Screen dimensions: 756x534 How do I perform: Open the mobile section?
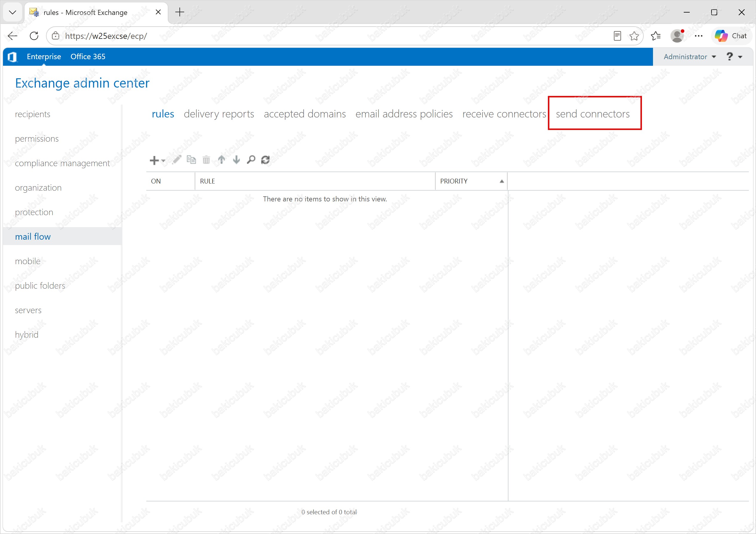click(x=28, y=261)
